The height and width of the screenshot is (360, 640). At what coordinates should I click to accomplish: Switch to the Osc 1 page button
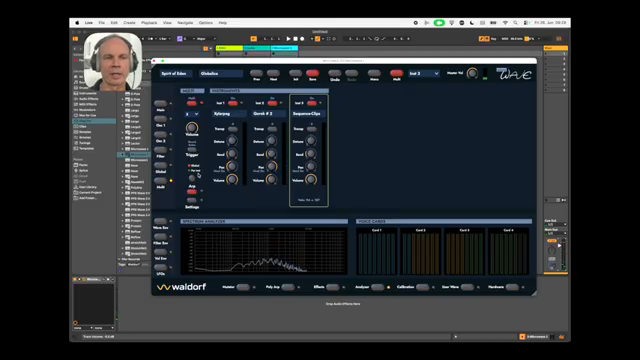(160, 119)
